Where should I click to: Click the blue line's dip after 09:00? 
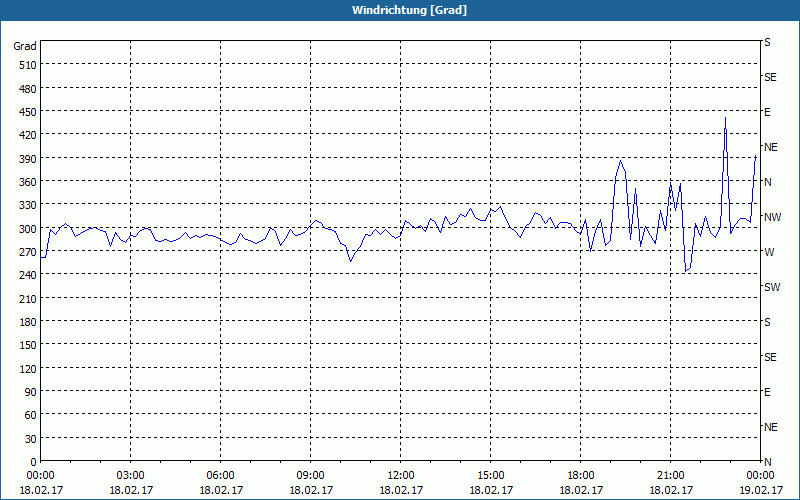point(351,261)
